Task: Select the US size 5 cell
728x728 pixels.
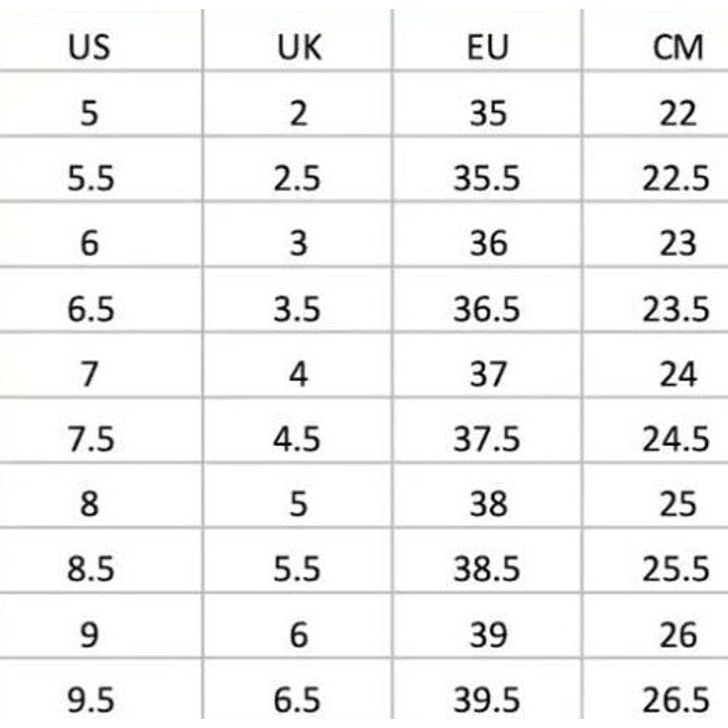Action: (x=89, y=114)
